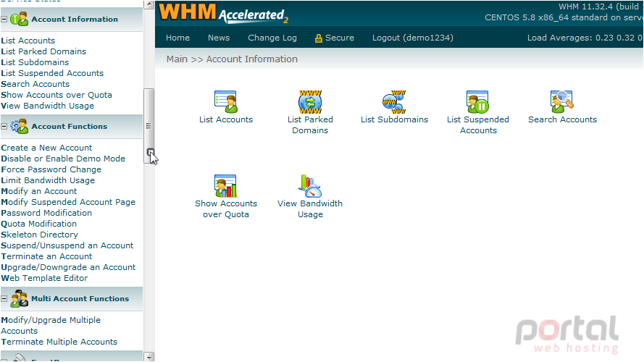
Task: Click the View Bandwidth Usage label in main panel
Action: pos(310,209)
